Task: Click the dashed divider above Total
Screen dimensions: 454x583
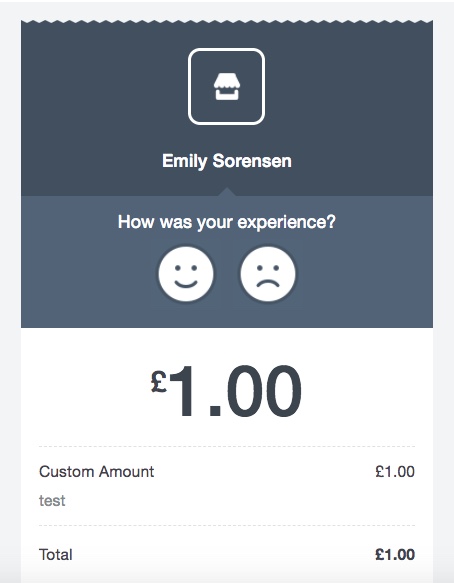Action: pos(227,525)
